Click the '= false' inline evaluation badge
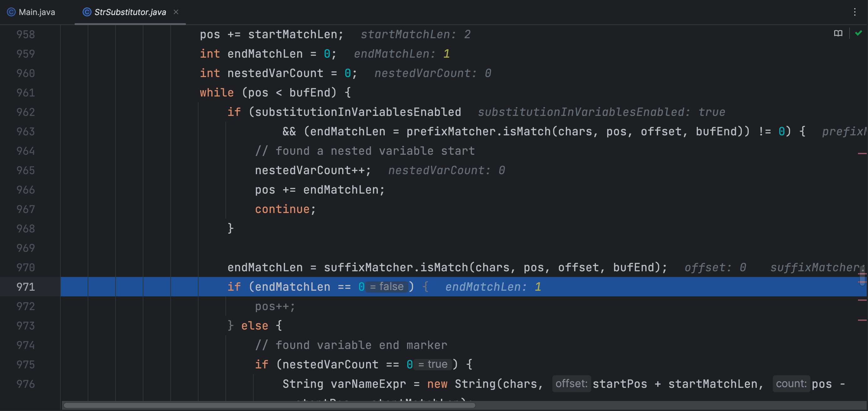The width and height of the screenshot is (868, 411). 386,287
